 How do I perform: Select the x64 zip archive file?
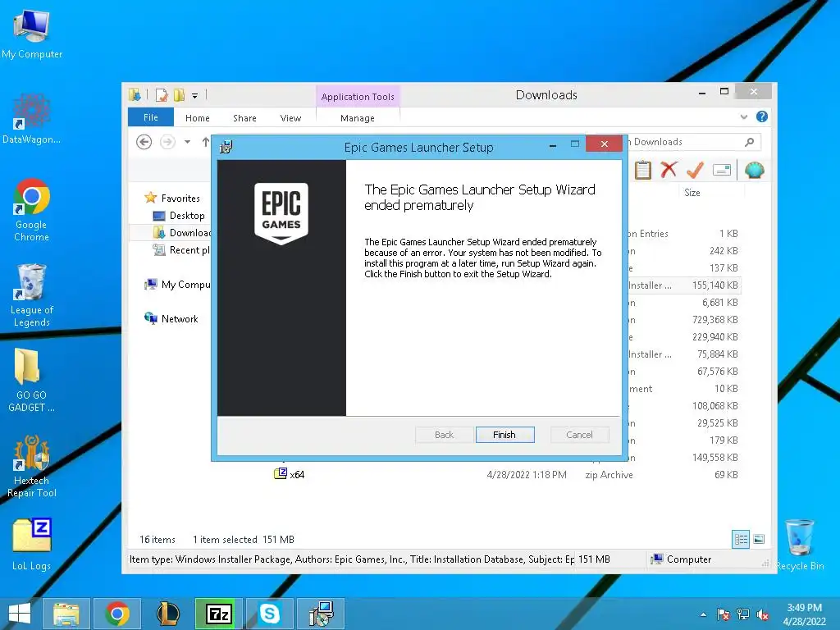pyautogui.click(x=290, y=474)
